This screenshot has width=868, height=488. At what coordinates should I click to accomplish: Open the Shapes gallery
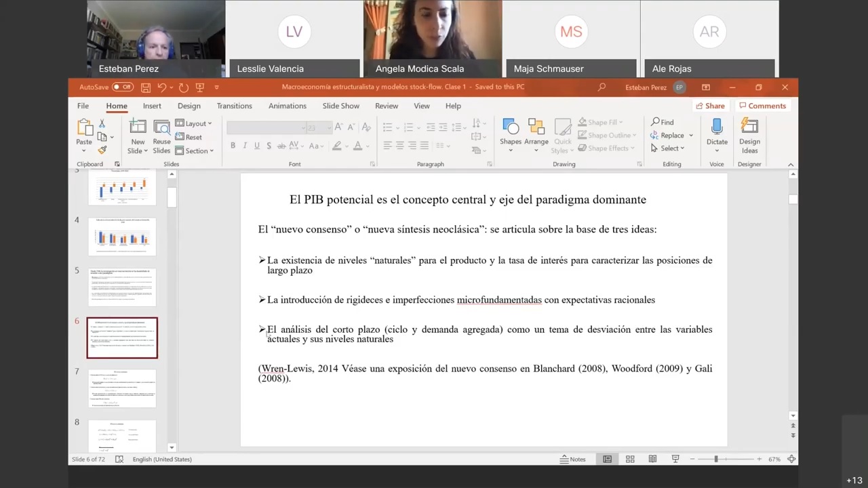tap(511, 134)
